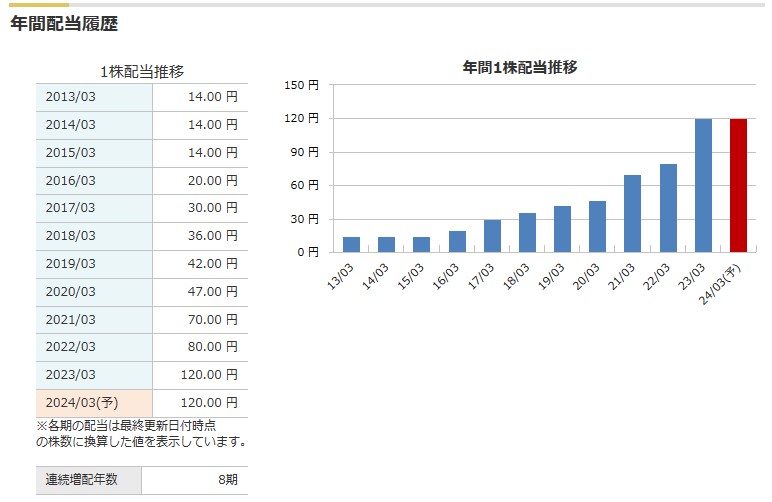Select the 1株配当推移 table title

(x=142, y=72)
